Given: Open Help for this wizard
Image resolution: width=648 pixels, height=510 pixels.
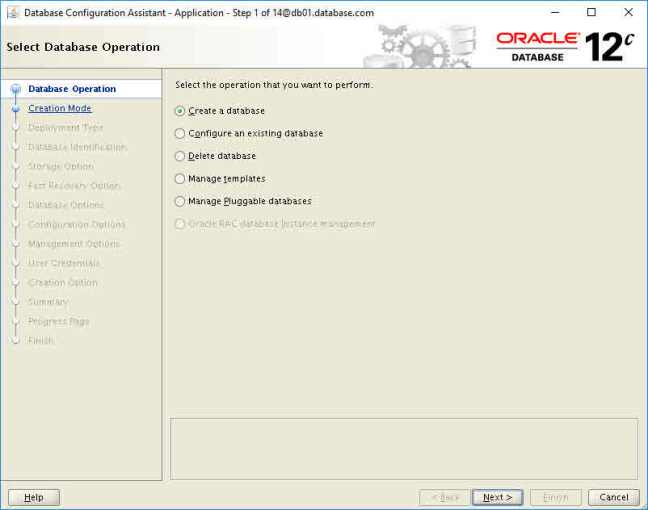Looking at the screenshot, I should tap(34, 497).
